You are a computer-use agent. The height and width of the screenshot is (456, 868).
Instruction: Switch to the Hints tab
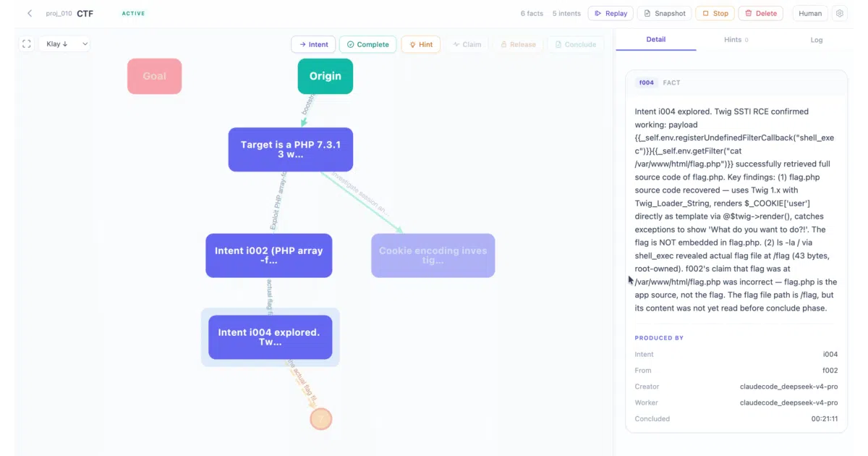[736, 40]
